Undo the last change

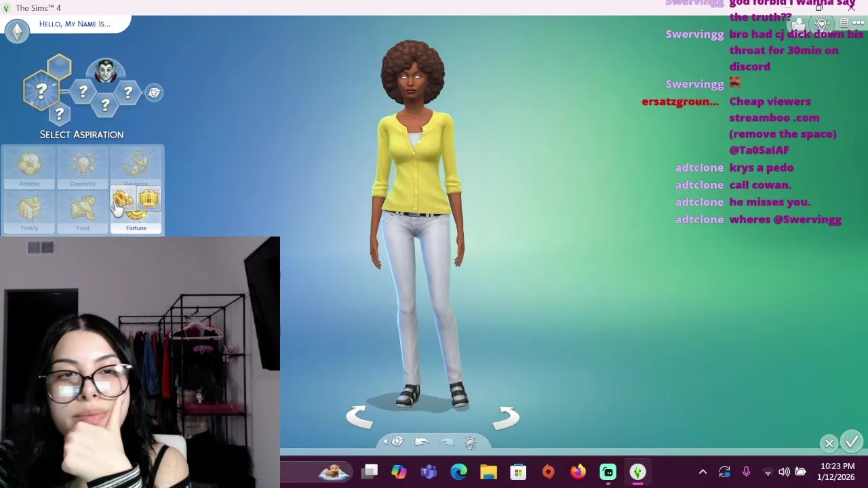click(421, 442)
